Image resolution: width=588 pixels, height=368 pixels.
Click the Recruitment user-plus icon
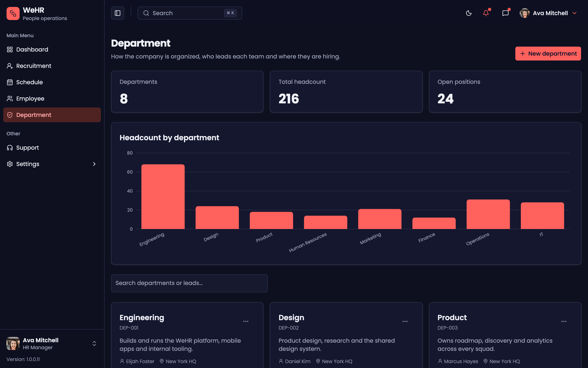coord(10,66)
